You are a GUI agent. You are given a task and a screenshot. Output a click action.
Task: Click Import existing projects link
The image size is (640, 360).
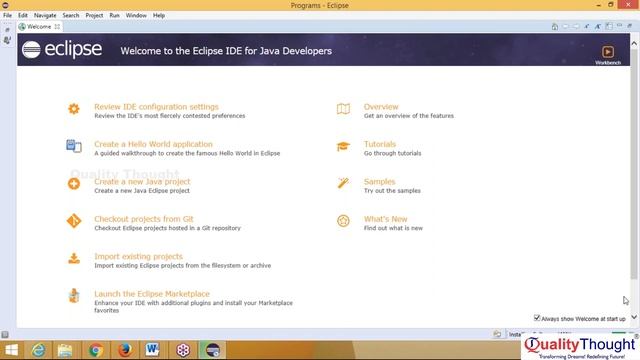(138, 256)
